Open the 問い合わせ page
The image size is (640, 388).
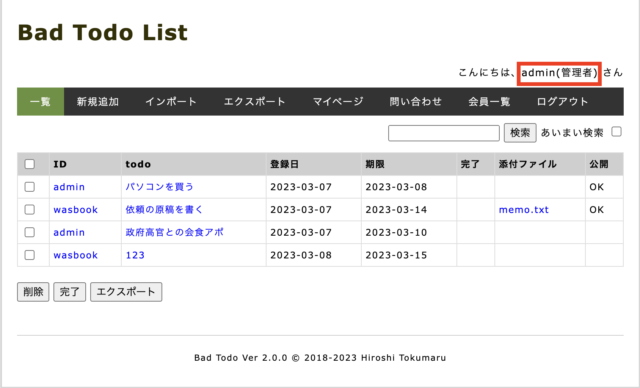pos(416,102)
